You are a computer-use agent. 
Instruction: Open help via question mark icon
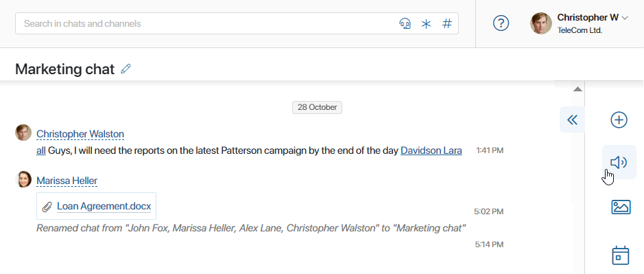point(501,23)
